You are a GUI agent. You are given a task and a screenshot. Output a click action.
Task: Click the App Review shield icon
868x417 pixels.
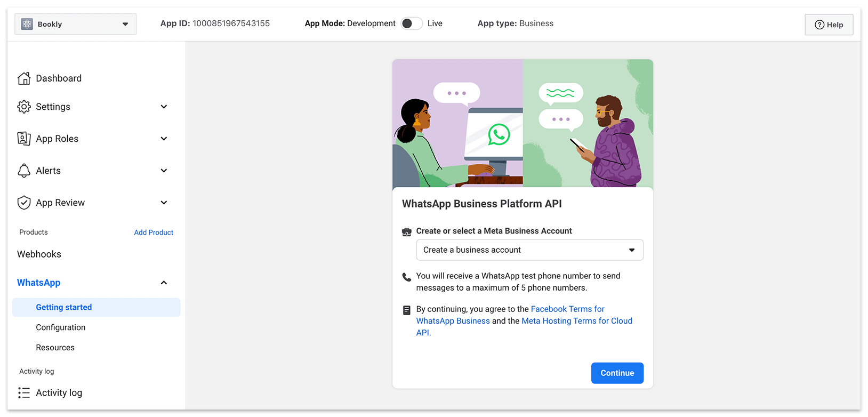coord(24,203)
